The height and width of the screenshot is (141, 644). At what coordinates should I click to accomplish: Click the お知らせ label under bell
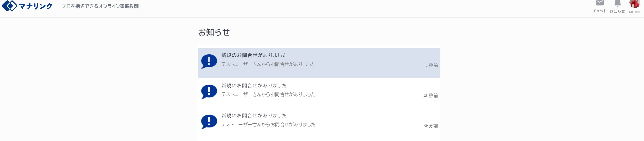point(617,11)
